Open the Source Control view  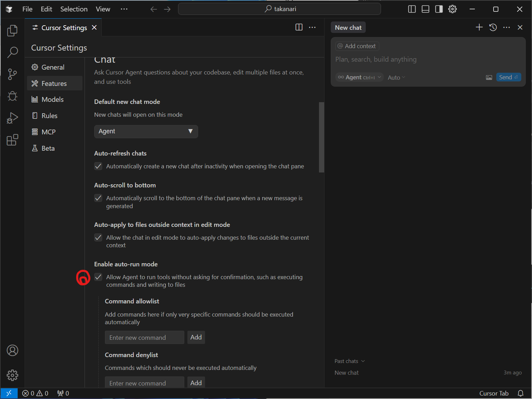pyautogui.click(x=12, y=74)
